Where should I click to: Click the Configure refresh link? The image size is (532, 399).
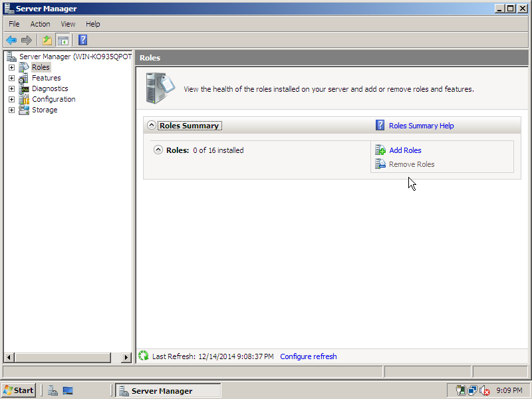[x=308, y=356]
